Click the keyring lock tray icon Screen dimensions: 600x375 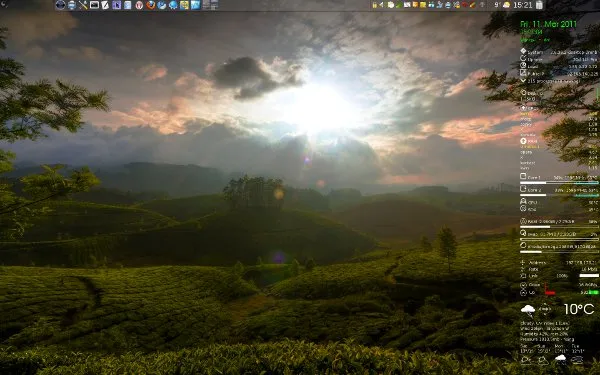[456, 5]
